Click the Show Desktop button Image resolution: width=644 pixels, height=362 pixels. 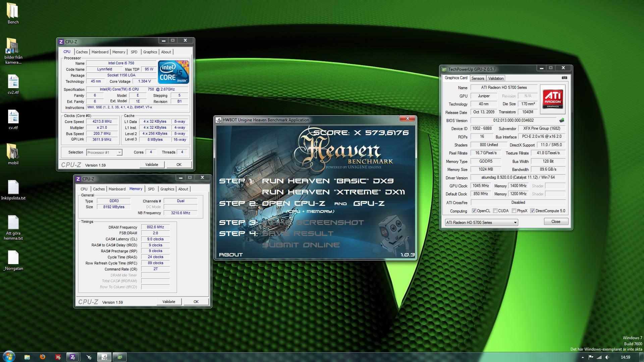pos(641,357)
